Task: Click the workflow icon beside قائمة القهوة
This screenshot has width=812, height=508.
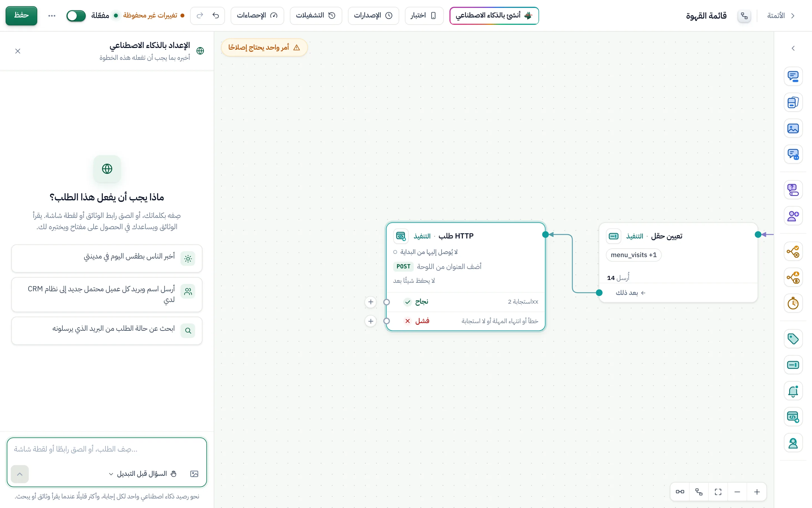Action: coord(744,16)
